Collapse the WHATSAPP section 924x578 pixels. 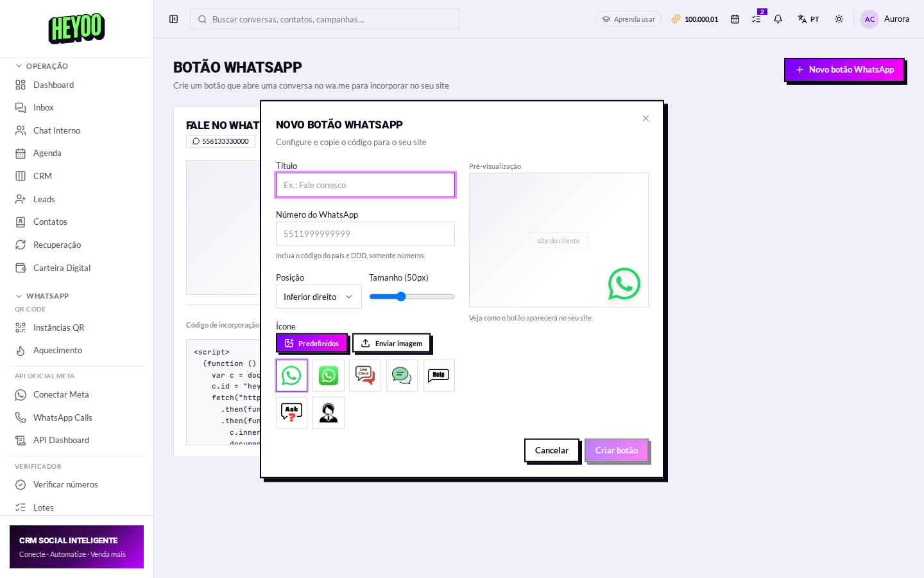pyautogui.click(x=42, y=296)
